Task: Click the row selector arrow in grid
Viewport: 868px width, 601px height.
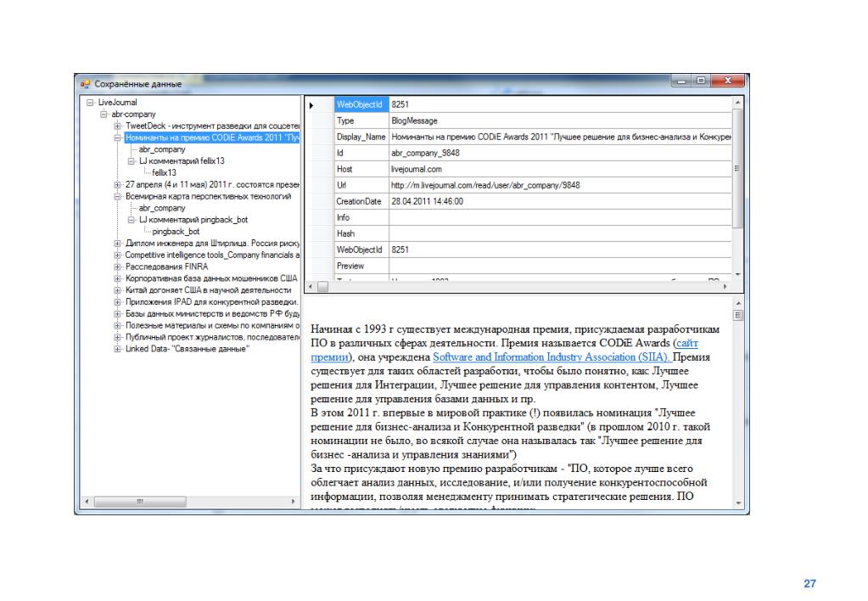Action: 311,105
